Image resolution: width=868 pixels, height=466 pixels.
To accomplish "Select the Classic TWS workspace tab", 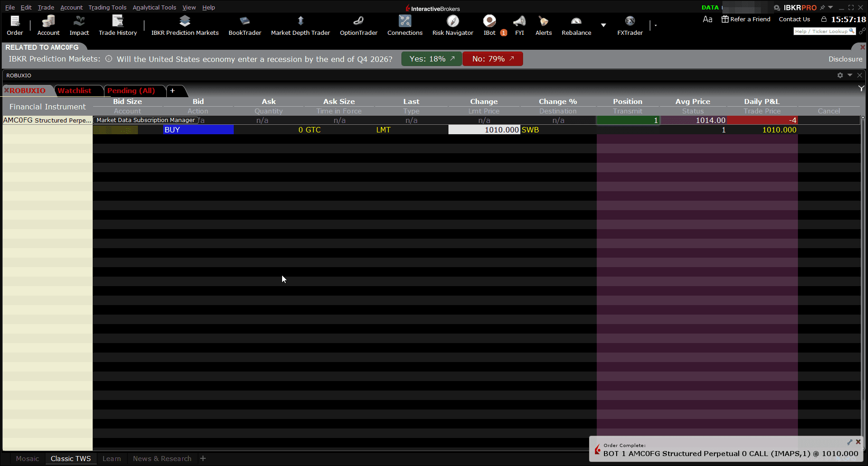I will pyautogui.click(x=71, y=458).
